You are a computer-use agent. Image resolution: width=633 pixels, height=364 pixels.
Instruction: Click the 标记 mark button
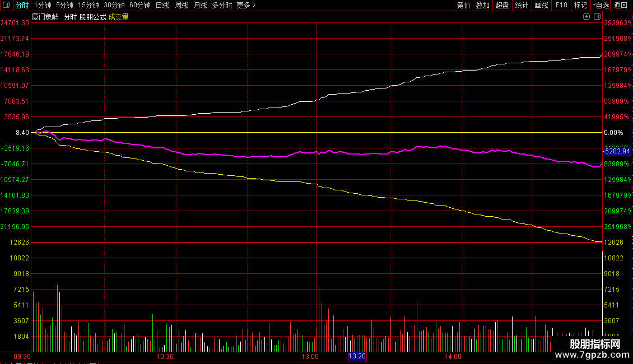pos(580,5)
